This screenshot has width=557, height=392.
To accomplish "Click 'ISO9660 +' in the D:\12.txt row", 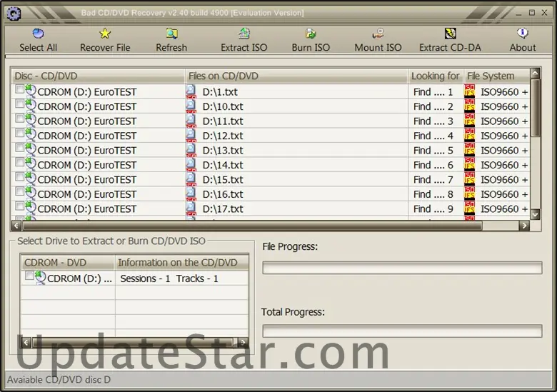I will click(x=504, y=136).
